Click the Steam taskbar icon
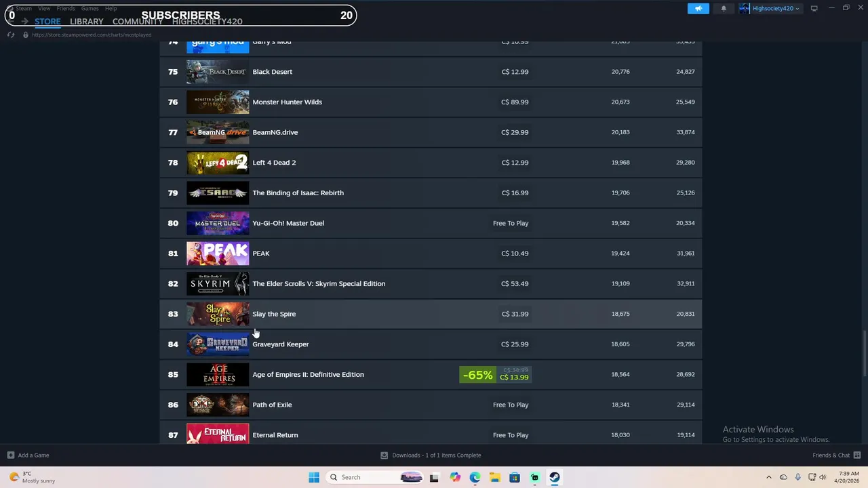868x488 pixels. tap(555, 477)
